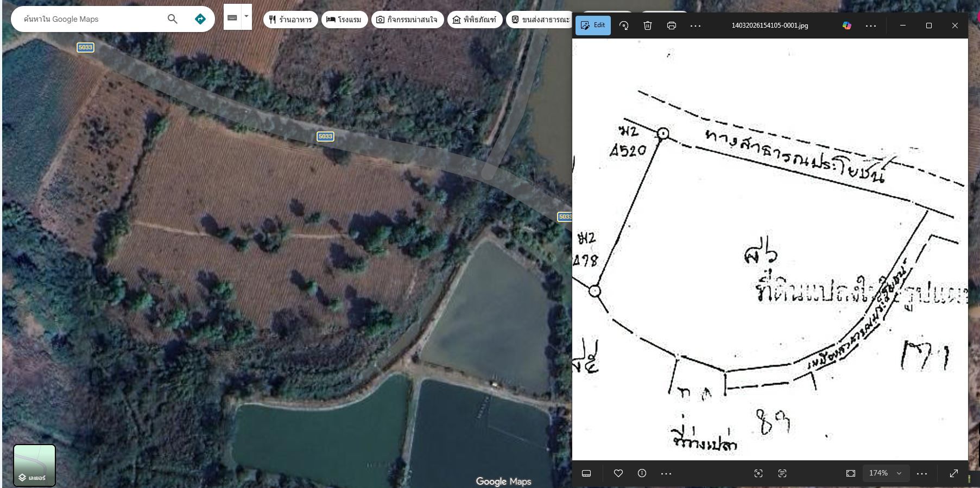The width and height of the screenshot is (980, 488).
Task: Open the เลเยอร์ layers thumbnail
Action: 34,465
